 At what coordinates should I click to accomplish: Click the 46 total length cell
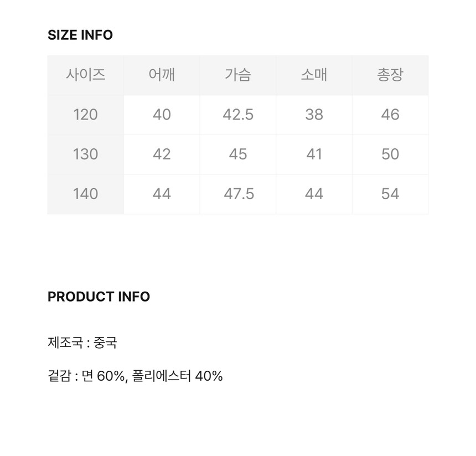pos(390,115)
